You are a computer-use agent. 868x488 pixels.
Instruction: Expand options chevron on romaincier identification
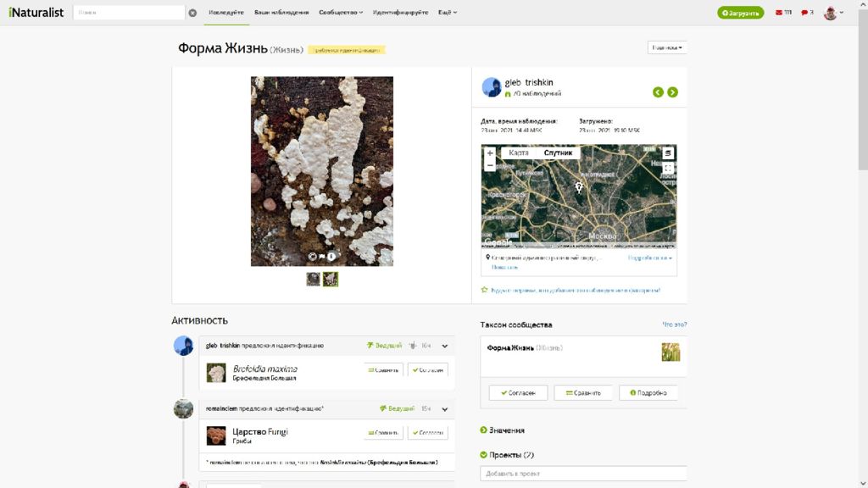pyautogui.click(x=444, y=409)
